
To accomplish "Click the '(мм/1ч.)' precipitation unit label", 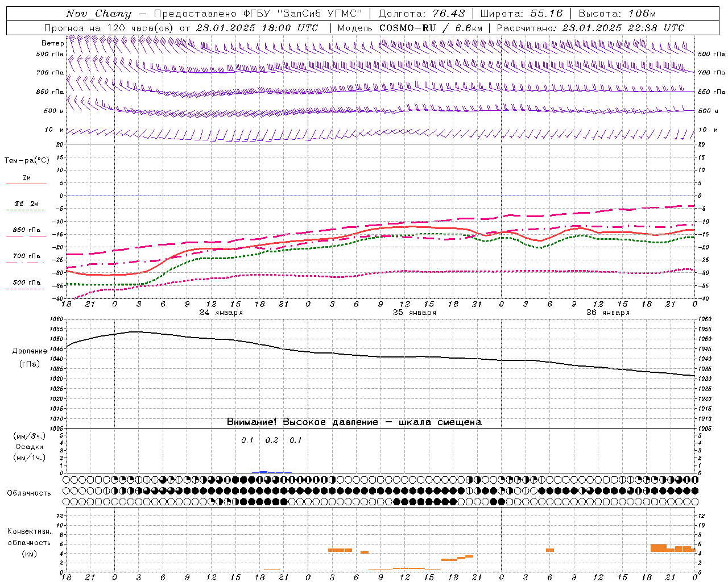I will click(x=30, y=458).
